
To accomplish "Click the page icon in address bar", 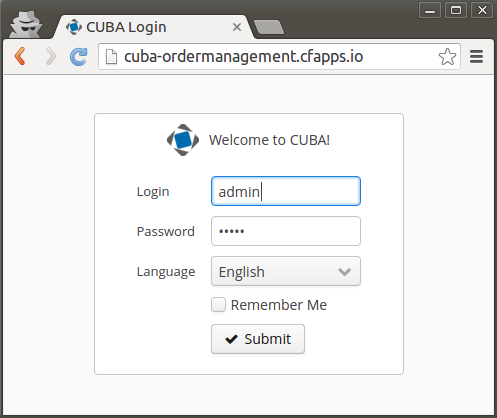I will point(111,56).
